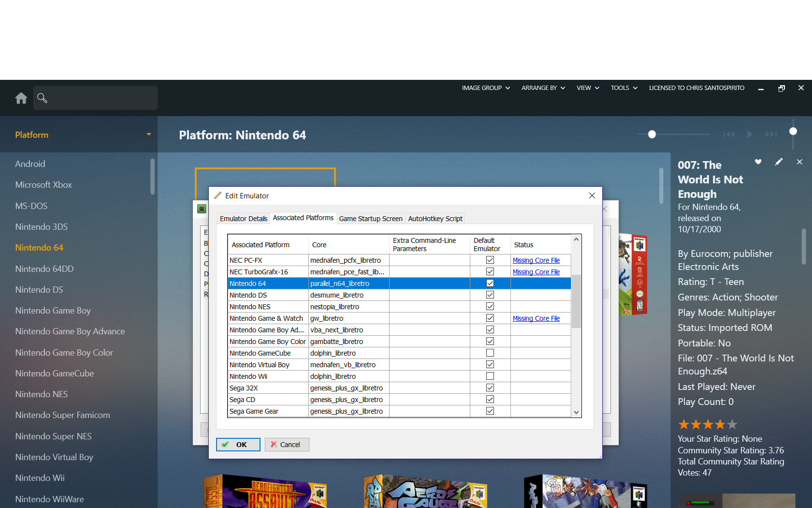Click the table scroll down arrow
This screenshot has height=508, width=812.
click(x=576, y=412)
